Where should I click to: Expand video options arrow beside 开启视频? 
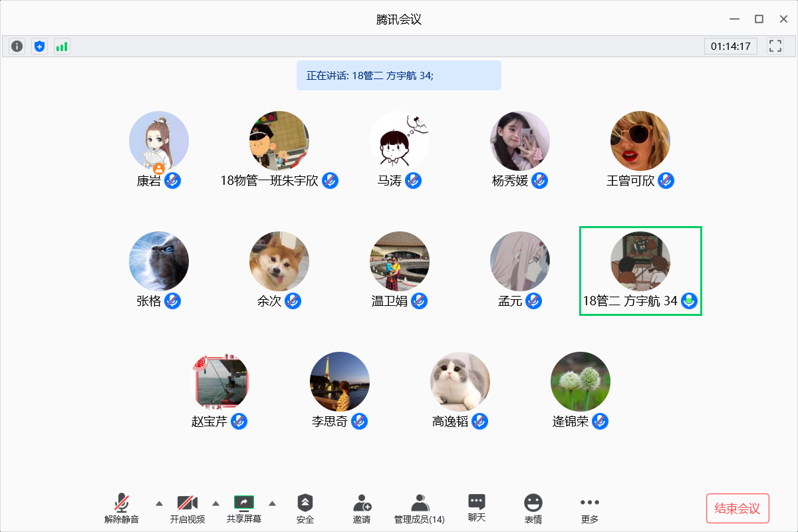tap(215, 503)
